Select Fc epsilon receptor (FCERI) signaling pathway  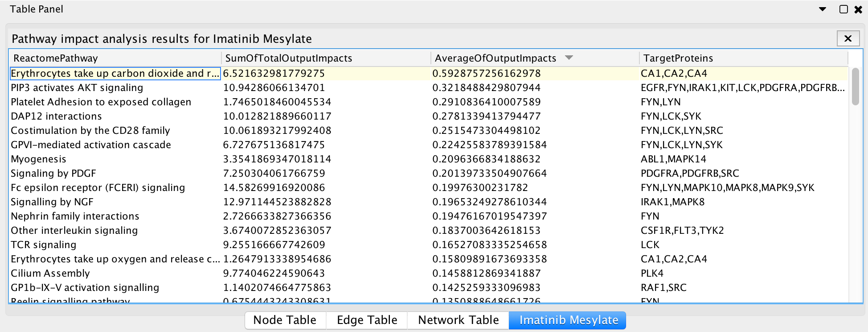(98, 188)
